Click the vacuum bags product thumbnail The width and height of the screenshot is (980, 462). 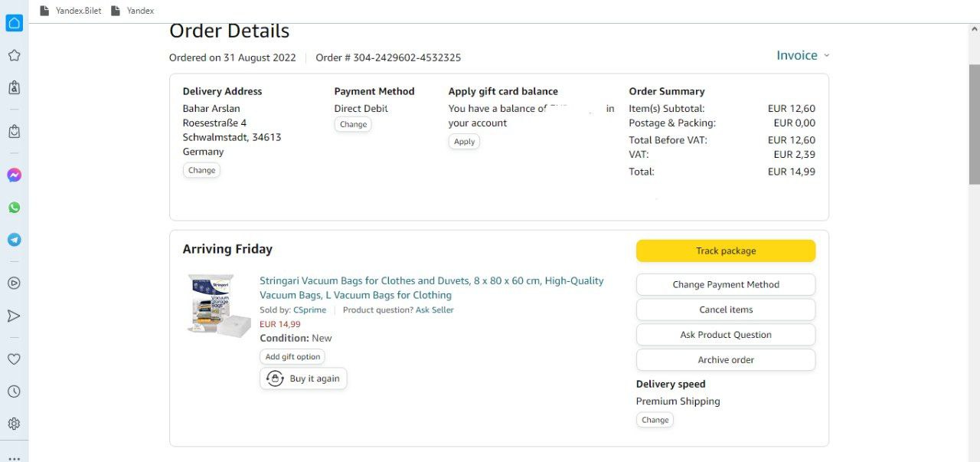point(220,305)
